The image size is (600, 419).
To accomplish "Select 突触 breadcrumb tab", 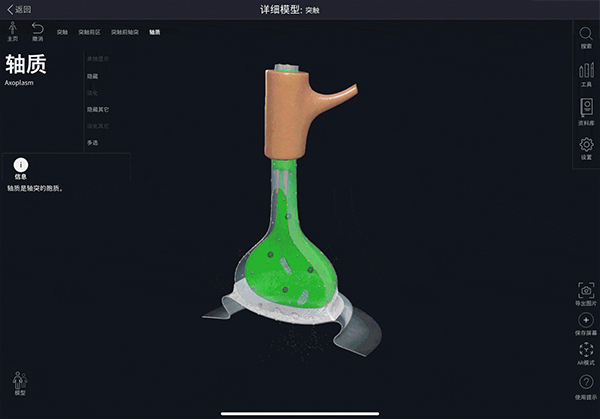I will click(63, 32).
